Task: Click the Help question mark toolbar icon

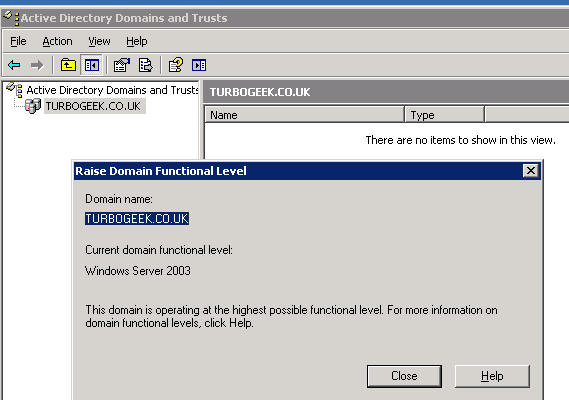Action: point(176,65)
